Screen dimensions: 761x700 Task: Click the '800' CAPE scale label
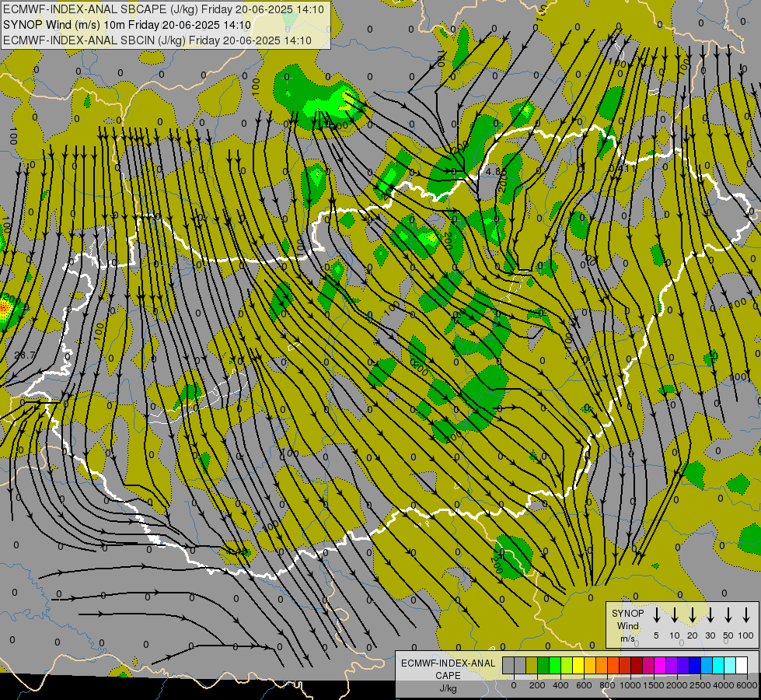[x=607, y=685]
